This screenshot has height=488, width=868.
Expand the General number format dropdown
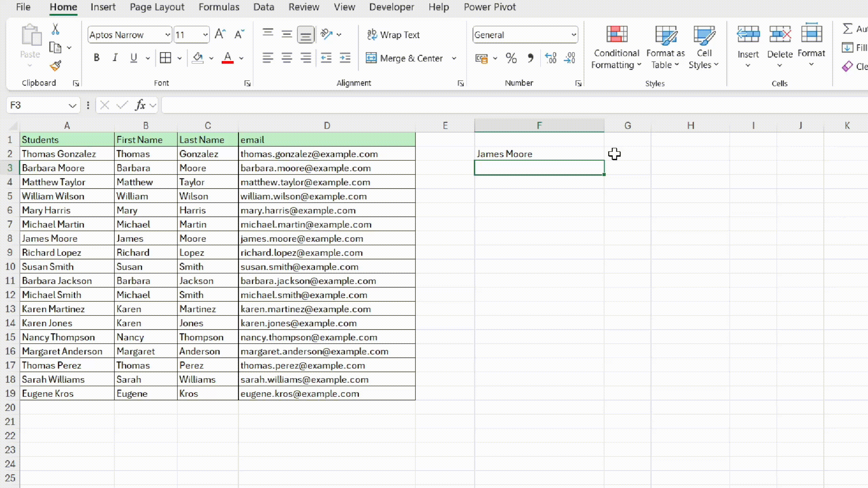tap(573, 35)
